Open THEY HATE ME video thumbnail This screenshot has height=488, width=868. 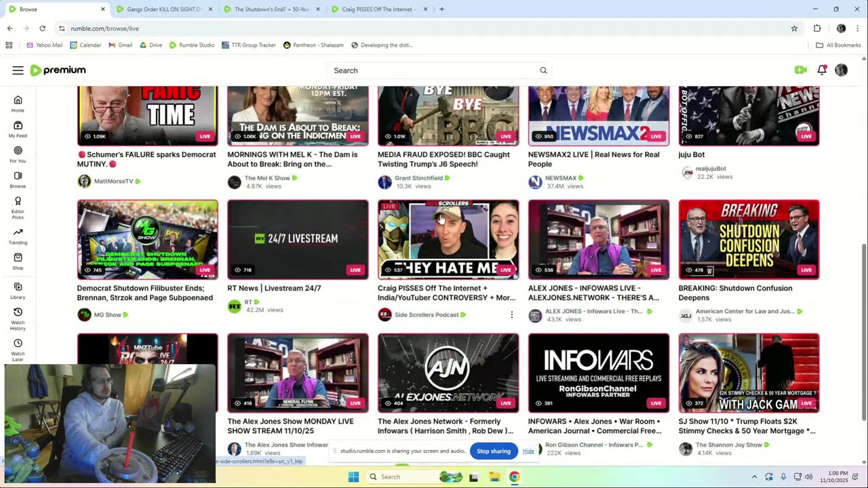click(448, 239)
